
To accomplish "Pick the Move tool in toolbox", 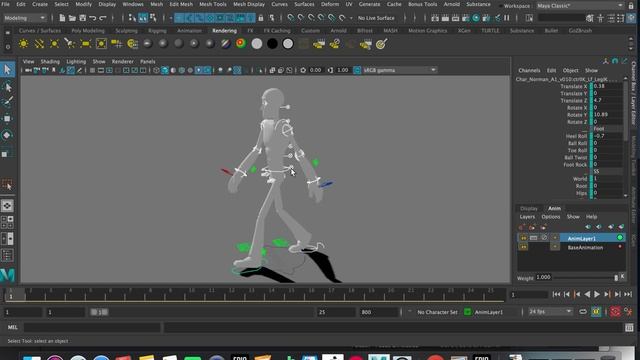I will click(7, 118).
